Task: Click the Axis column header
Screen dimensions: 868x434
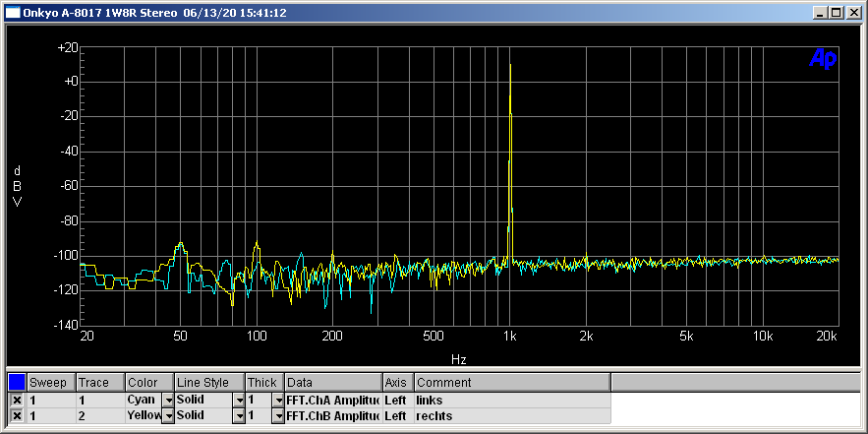Action: (398, 383)
